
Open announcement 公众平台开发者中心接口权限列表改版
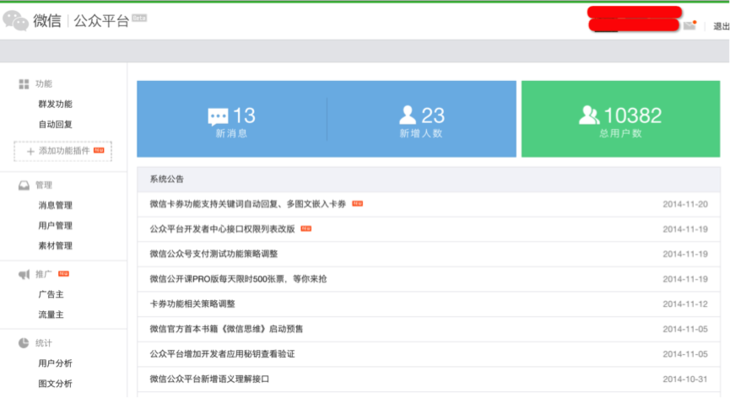(x=222, y=229)
